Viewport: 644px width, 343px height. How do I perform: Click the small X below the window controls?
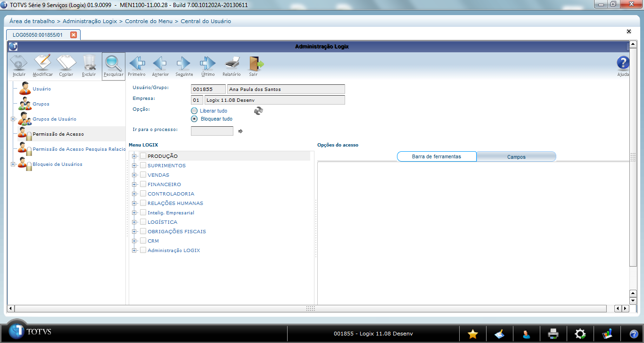pyautogui.click(x=629, y=32)
